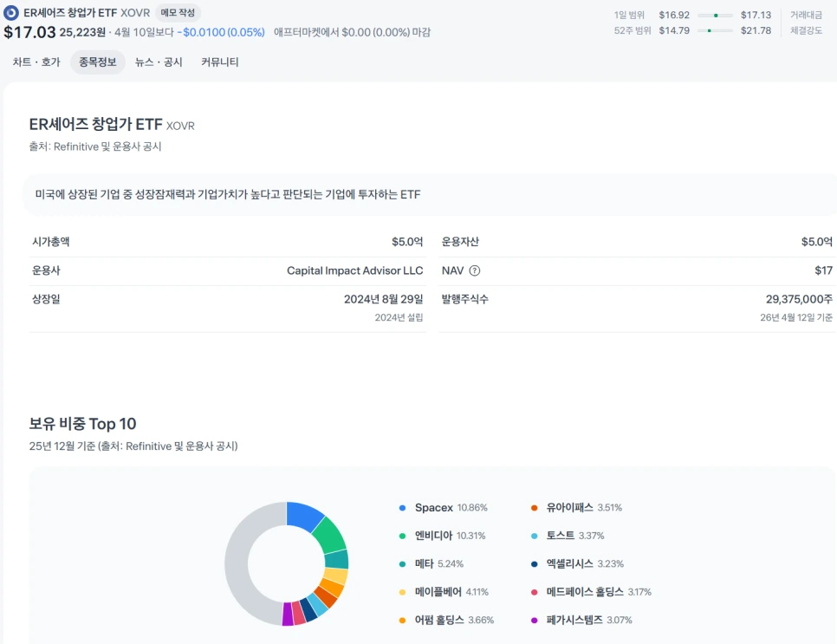The width and height of the screenshot is (837, 644).
Task: Select the 메이플베어 holding label
Action: tap(438, 592)
